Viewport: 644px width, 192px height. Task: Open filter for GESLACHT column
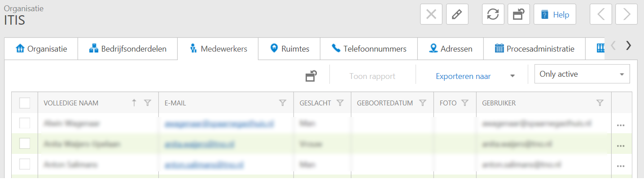340,103
